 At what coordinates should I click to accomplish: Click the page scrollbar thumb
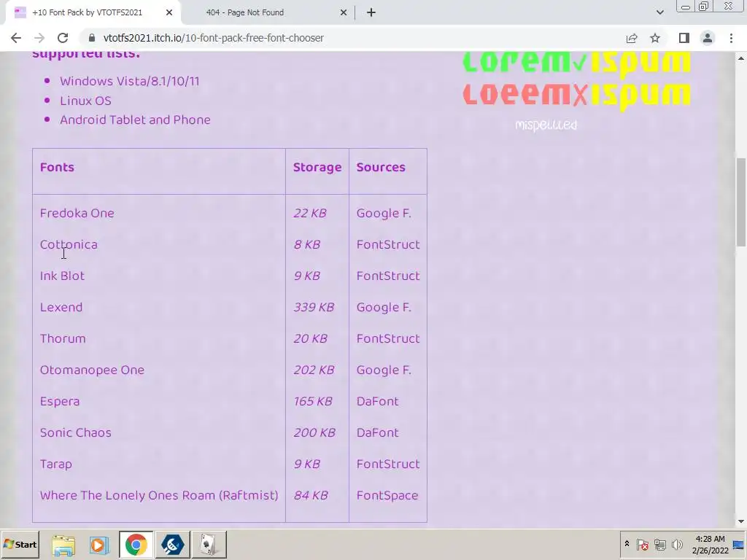click(x=741, y=202)
